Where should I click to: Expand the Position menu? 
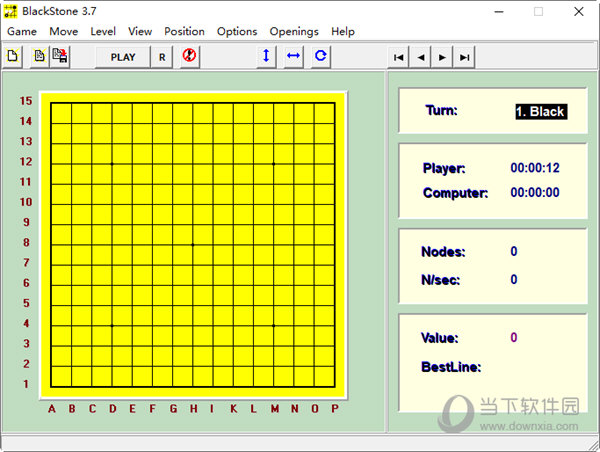184,31
